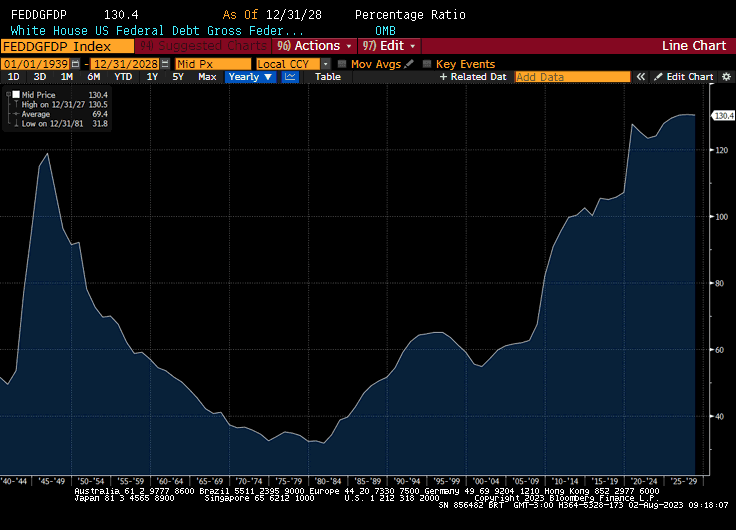Screen dimensions: 736x530
Task: Click the '20-'24 x-axis label
Action: pos(644,481)
